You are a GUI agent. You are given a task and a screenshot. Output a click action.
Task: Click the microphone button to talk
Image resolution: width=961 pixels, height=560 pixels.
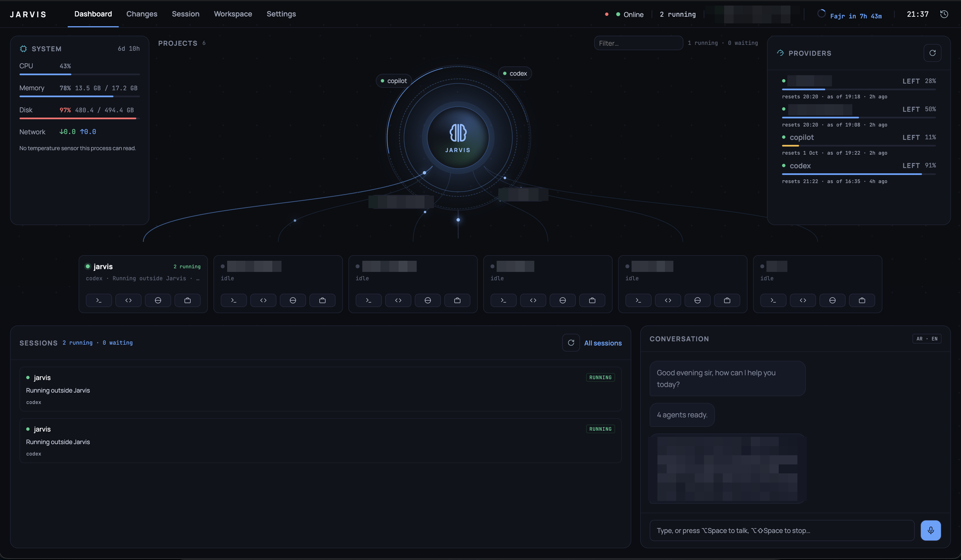click(x=931, y=530)
